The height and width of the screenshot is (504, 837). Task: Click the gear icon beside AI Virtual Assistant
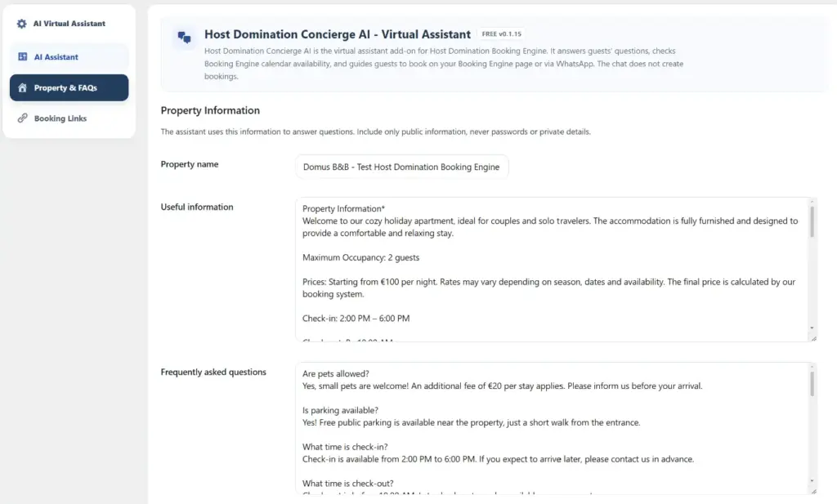tap(21, 24)
